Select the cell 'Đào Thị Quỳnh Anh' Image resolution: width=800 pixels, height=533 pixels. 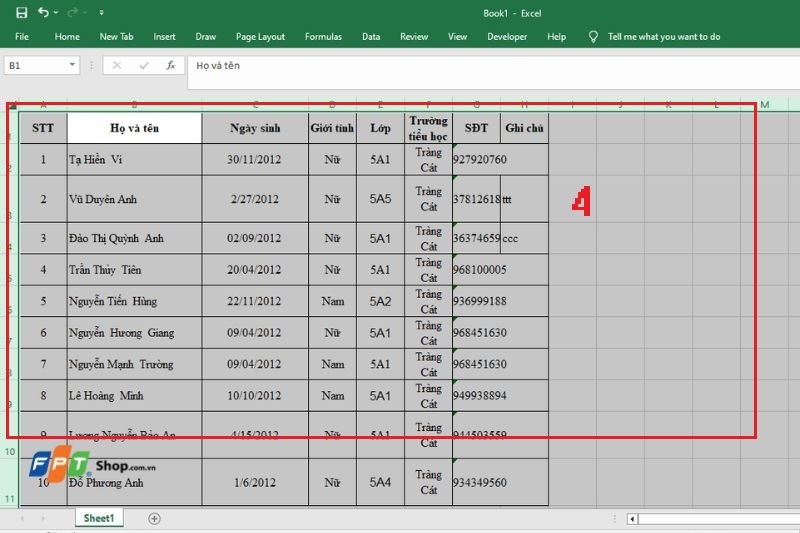coord(134,238)
